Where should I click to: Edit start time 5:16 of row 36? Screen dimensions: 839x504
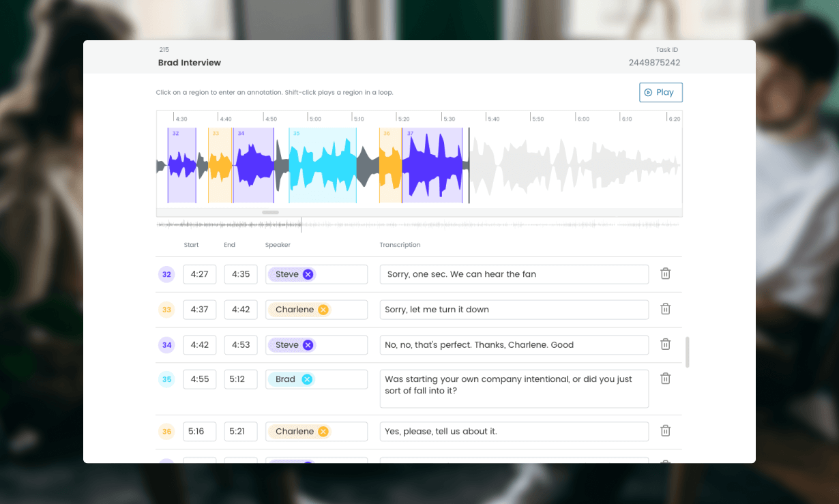tap(200, 432)
